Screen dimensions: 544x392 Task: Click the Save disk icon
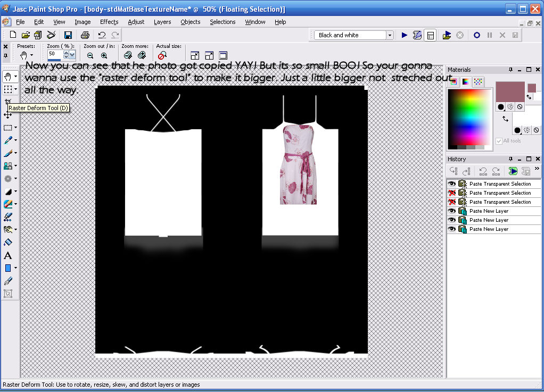click(x=68, y=35)
